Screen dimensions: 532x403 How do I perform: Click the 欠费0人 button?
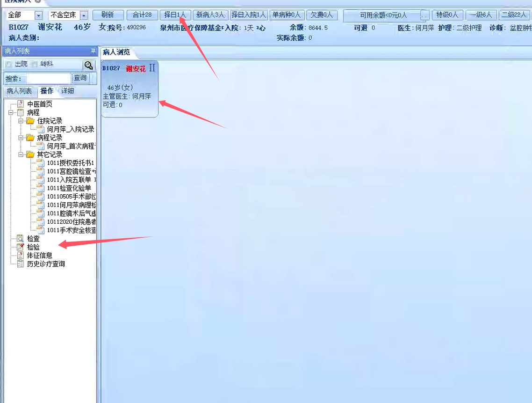pos(322,15)
